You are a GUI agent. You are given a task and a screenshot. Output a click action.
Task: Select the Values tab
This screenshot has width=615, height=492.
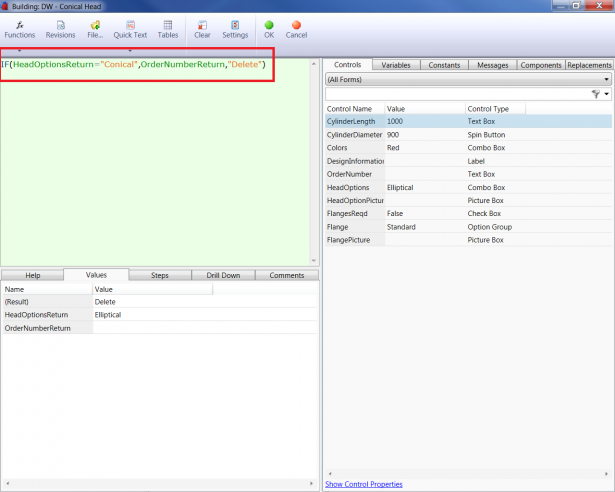point(96,275)
